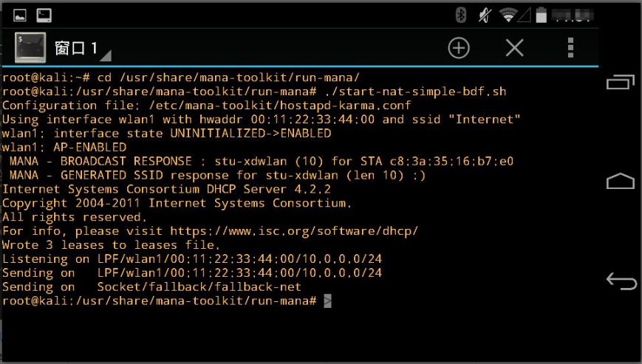Tap the blurred status bar clock
The height and width of the screenshot is (364, 642).
(x=573, y=16)
